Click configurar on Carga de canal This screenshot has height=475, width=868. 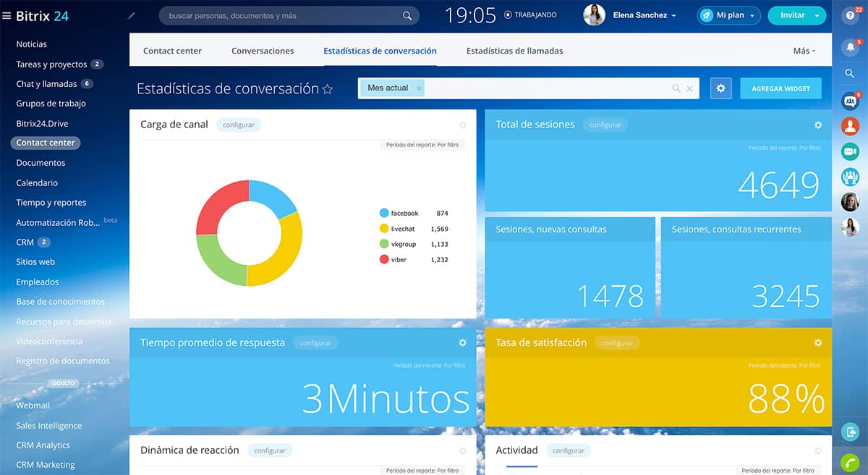pos(238,125)
